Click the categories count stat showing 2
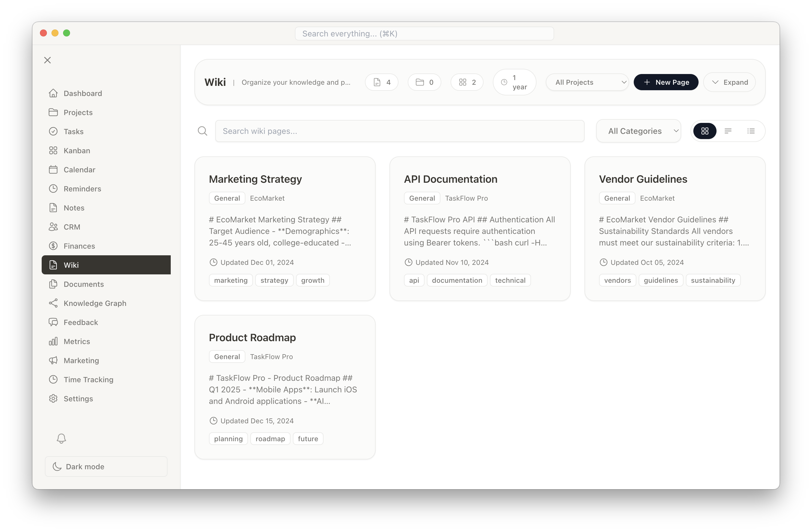The width and height of the screenshot is (812, 532). click(x=467, y=82)
